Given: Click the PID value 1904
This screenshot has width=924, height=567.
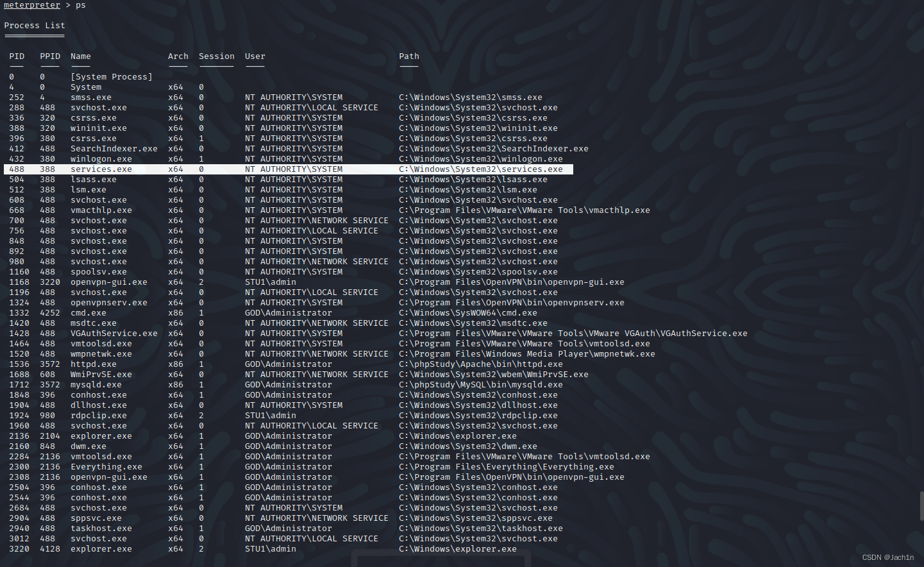Looking at the screenshot, I should (x=19, y=405).
